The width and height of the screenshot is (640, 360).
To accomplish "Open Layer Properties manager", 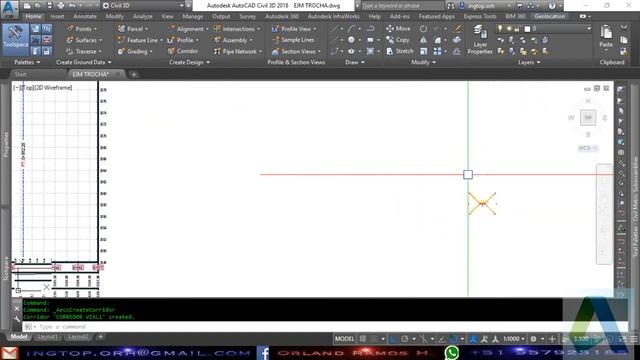I will 480,40.
